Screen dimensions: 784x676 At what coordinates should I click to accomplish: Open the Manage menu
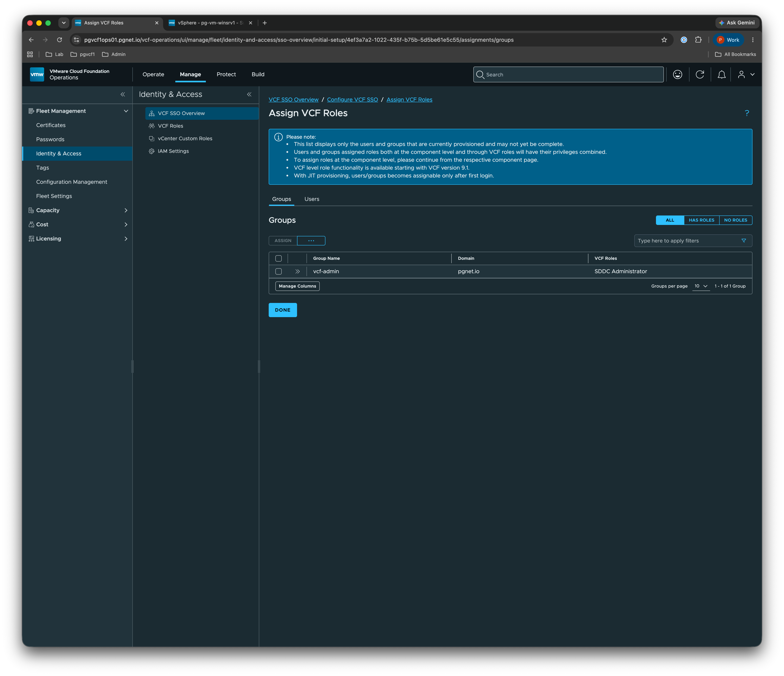coord(190,74)
